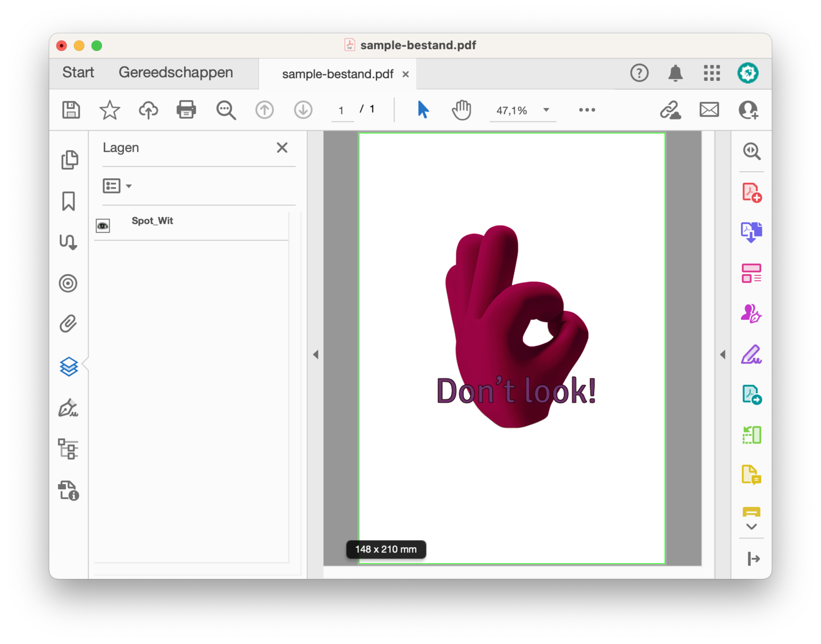Expand the right tools pane fully
821x644 pixels.
coord(754,559)
